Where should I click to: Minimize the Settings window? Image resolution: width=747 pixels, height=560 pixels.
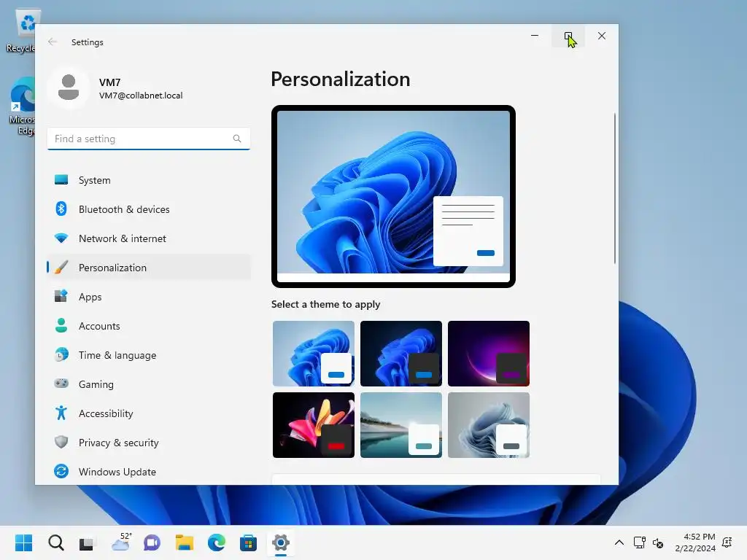point(535,36)
